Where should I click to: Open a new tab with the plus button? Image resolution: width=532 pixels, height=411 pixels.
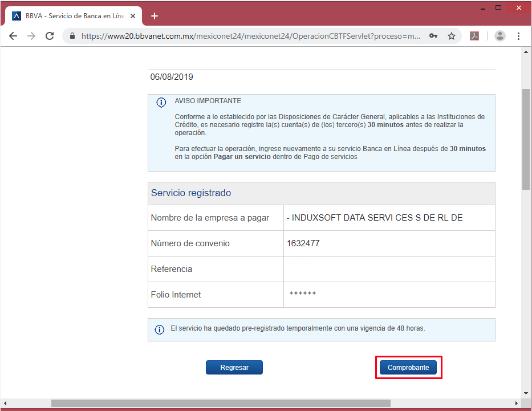(x=155, y=16)
